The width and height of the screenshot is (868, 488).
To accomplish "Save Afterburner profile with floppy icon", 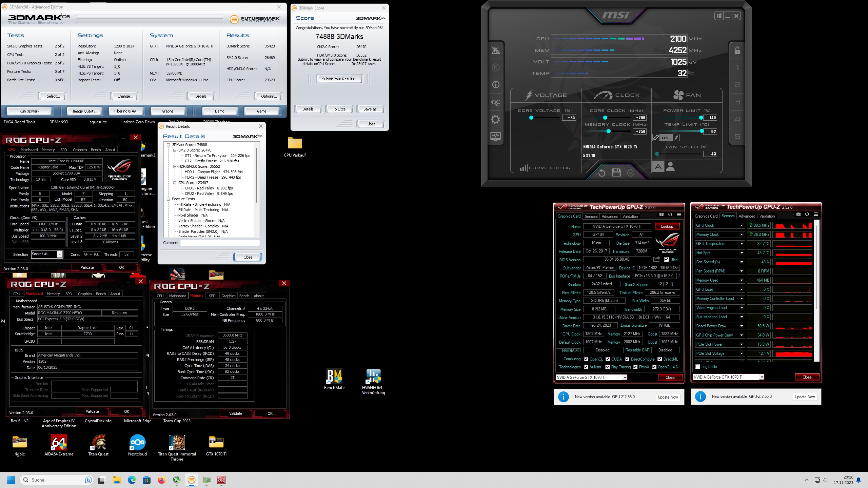I will coord(616,173).
